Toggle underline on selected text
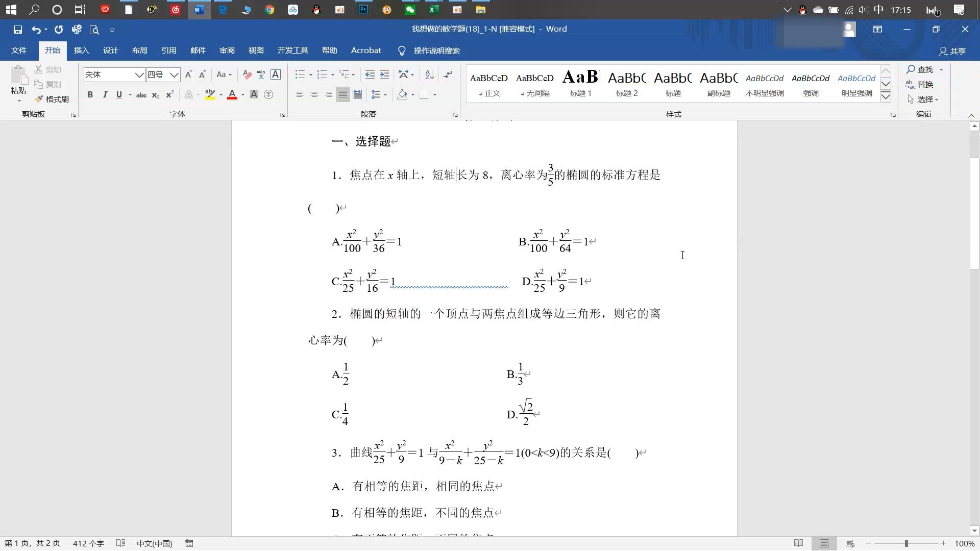The width and height of the screenshot is (980, 551). click(x=118, y=94)
